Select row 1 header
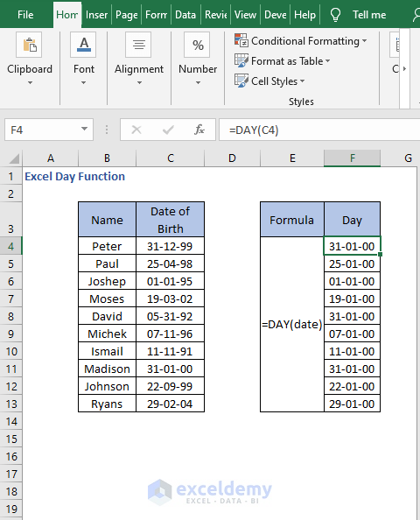This screenshot has width=420, height=520. (x=11, y=176)
